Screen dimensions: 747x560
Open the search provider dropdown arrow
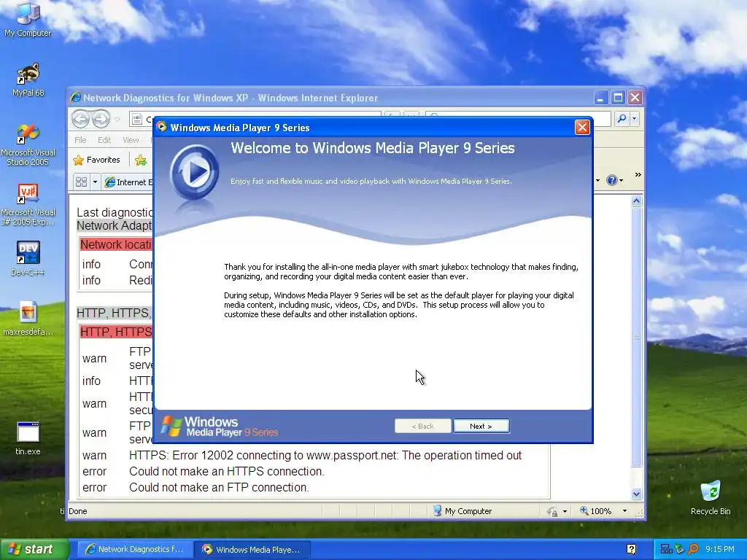634,119
